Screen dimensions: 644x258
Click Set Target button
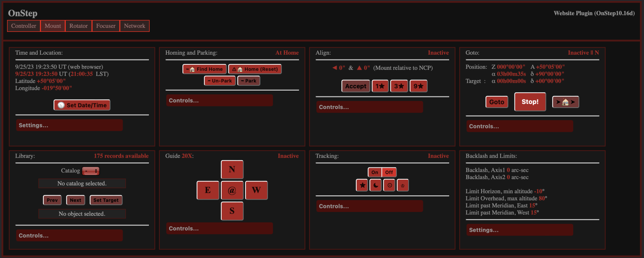(106, 200)
